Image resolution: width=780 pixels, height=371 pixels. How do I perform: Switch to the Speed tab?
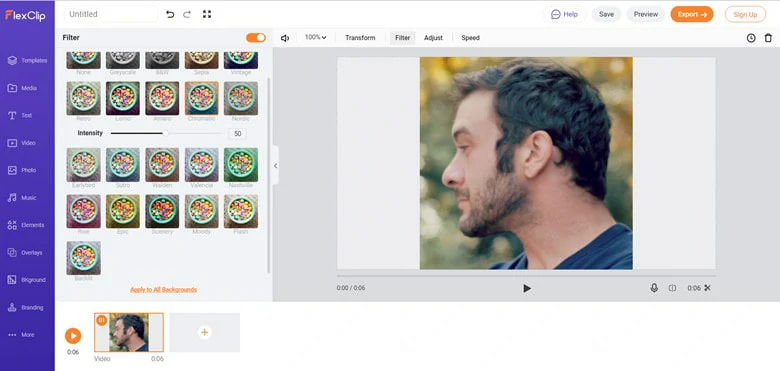[x=470, y=38]
